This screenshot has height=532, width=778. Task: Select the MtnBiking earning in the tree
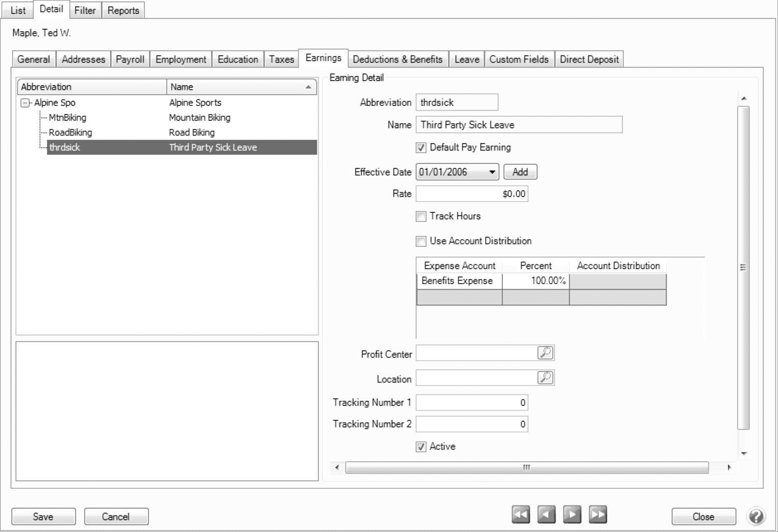(x=68, y=118)
